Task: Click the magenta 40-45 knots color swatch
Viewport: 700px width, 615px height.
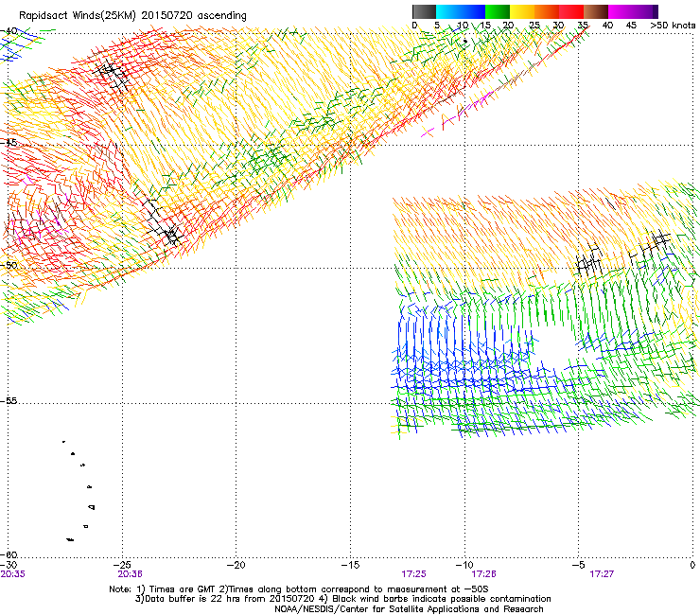Action: pyautogui.click(x=621, y=11)
